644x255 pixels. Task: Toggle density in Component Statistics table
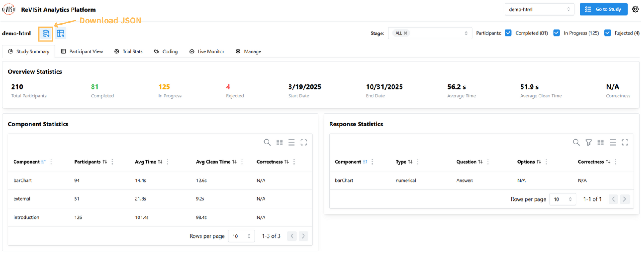point(291,142)
